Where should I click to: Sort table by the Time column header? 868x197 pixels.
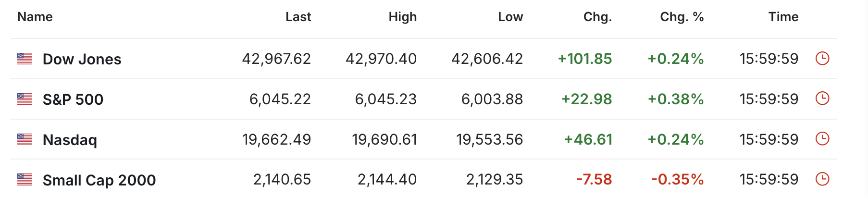click(x=783, y=17)
